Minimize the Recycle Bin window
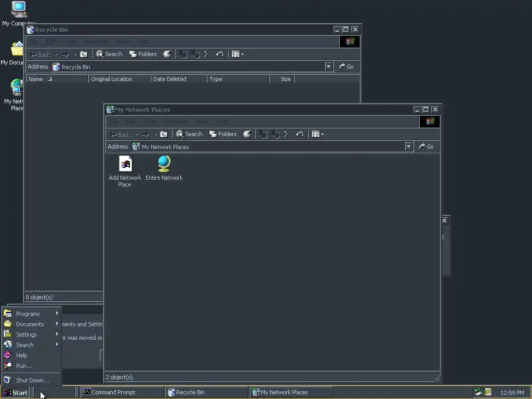The width and height of the screenshot is (532, 399). pos(337,30)
